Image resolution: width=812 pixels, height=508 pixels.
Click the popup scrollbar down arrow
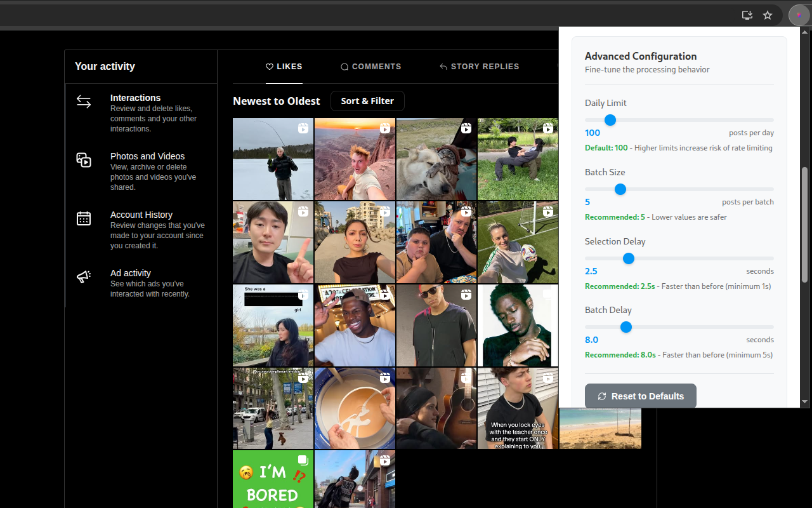pyautogui.click(x=805, y=402)
